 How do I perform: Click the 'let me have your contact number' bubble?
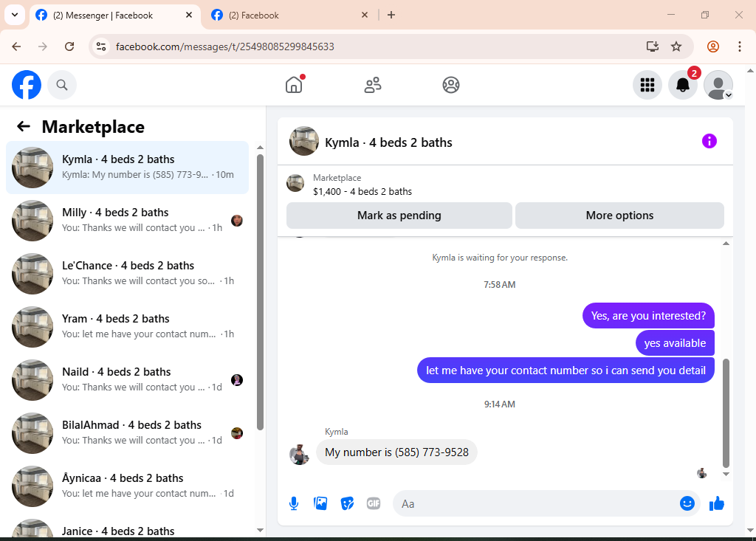(566, 371)
